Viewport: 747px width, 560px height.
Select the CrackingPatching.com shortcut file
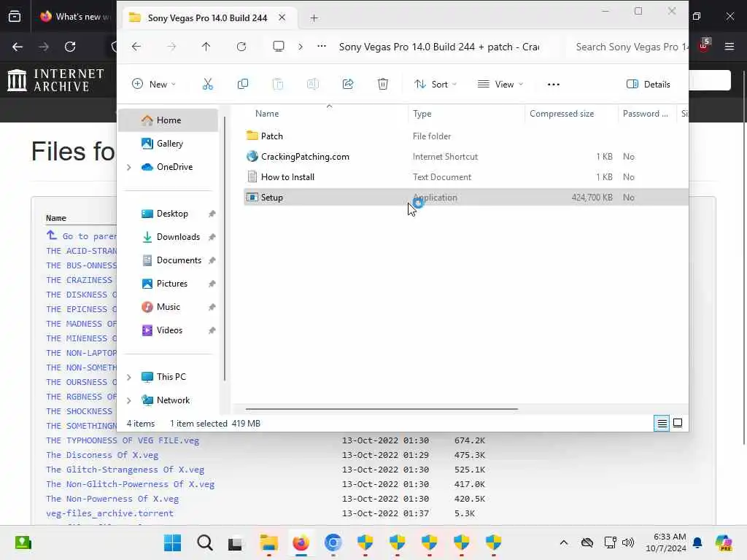465,157
